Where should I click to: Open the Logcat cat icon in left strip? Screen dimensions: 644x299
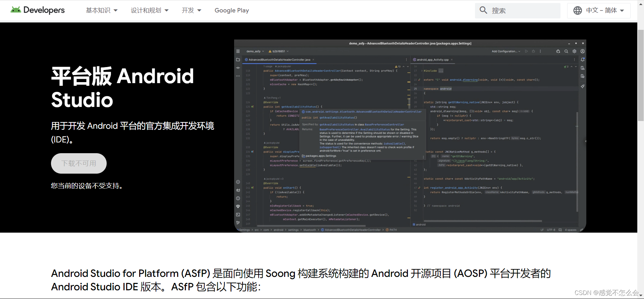pyautogui.click(x=238, y=190)
